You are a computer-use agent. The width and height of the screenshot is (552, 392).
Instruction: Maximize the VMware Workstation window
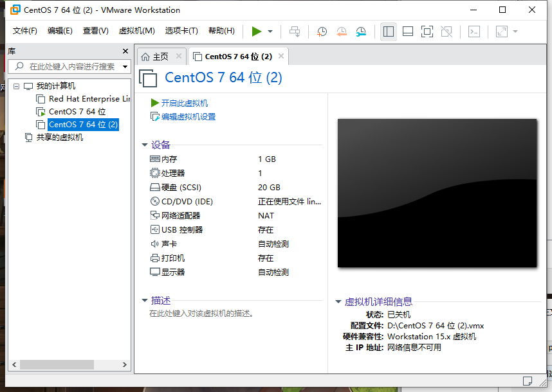click(502, 10)
